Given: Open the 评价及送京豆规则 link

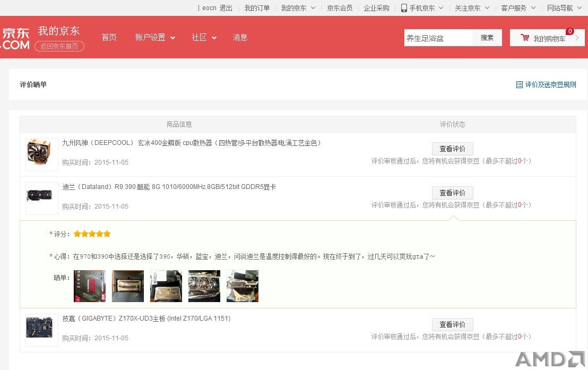Looking at the screenshot, I should (550, 84).
